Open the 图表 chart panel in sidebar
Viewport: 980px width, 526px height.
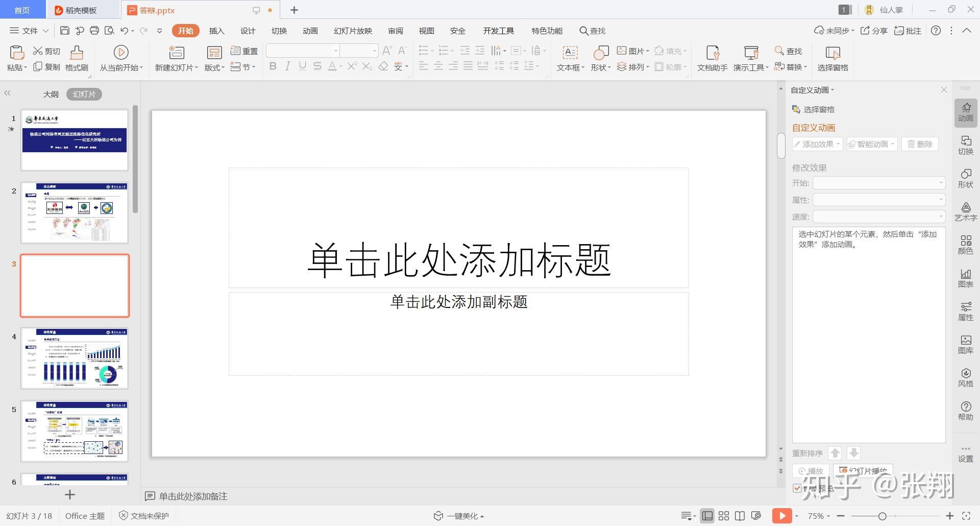(966, 278)
